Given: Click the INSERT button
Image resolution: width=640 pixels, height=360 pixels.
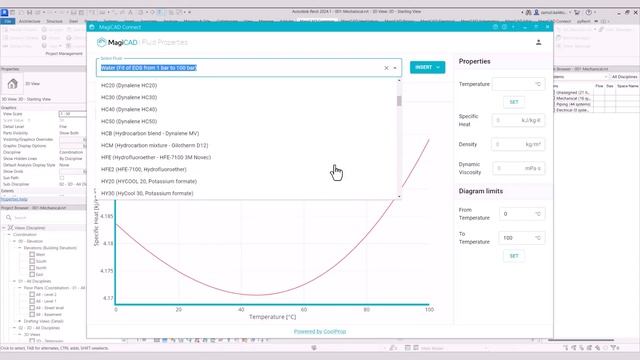Looking at the screenshot, I should pos(427,67).
